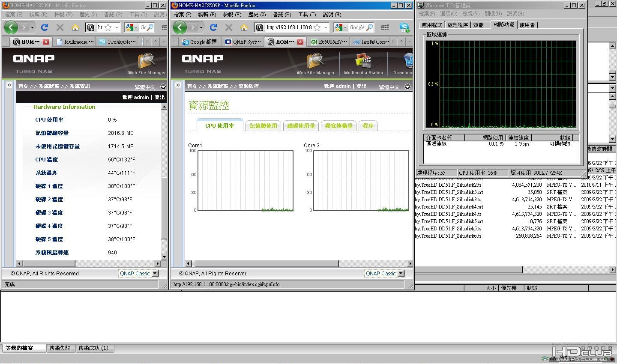Open Web File Manager in left QNAP page
617x364 pixels.
[147, 63]
